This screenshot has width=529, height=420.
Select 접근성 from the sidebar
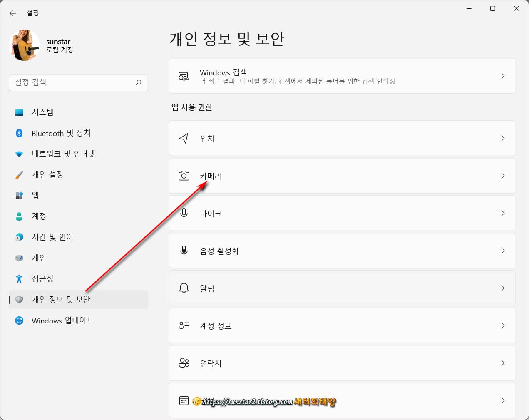pyautogui.click(x=44, y=278)
